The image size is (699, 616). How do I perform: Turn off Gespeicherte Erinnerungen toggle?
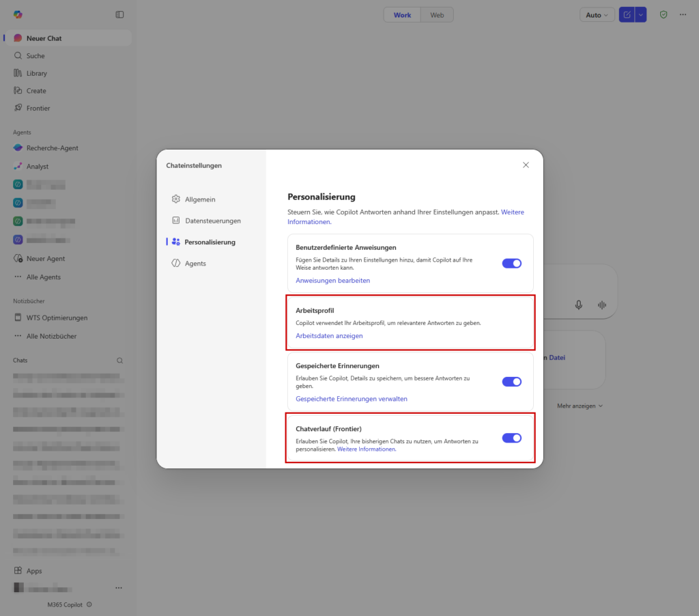[x=512, y=382]
